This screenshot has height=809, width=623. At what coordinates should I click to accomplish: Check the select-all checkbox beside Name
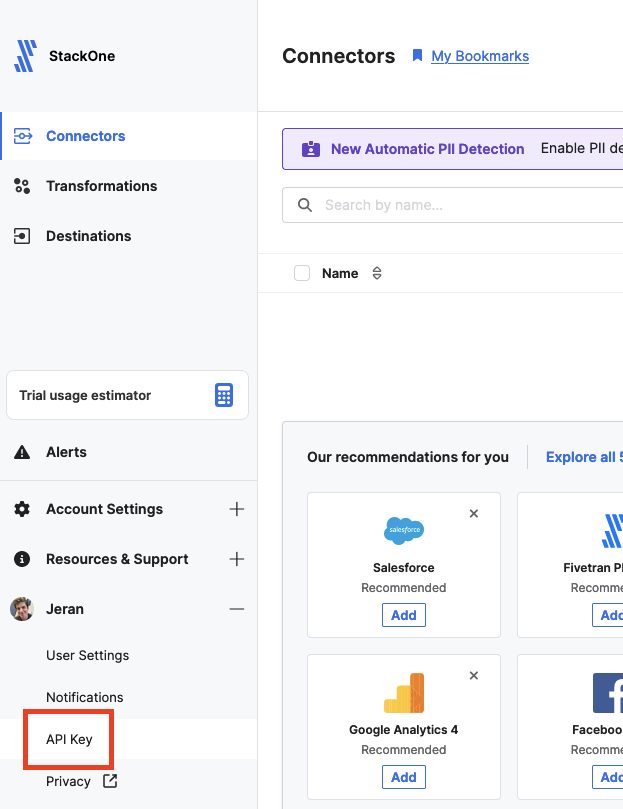pos(302,273)
